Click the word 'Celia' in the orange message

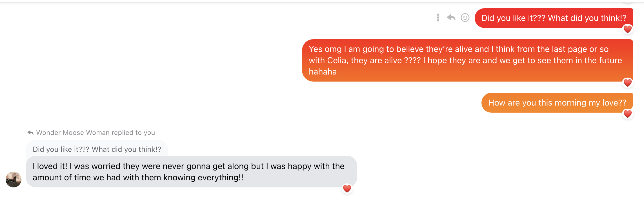click(x=337, y=60)
